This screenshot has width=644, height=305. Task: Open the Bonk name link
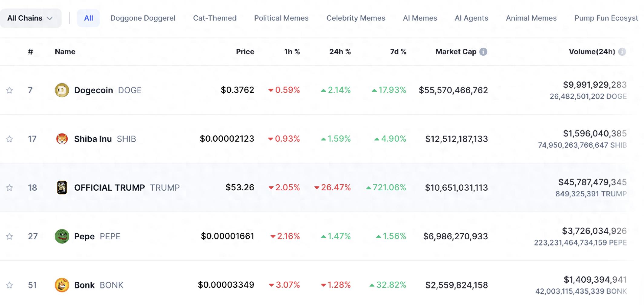click(84, 285)
